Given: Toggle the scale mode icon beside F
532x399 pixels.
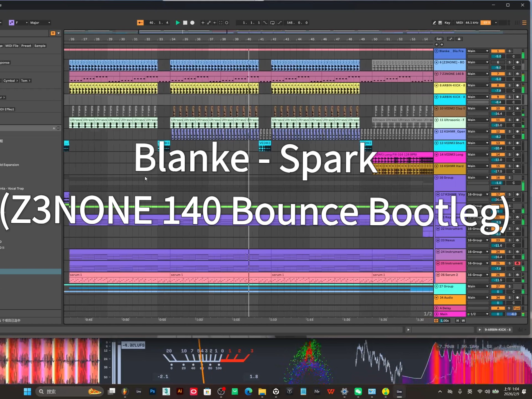Looking at the screenshot, I should tap(11, 23).
